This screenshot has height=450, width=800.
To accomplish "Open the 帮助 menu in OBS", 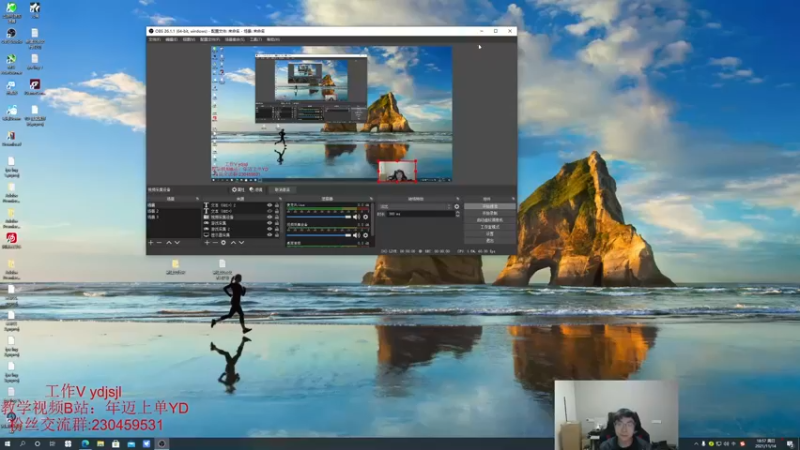I will point(273,39).
